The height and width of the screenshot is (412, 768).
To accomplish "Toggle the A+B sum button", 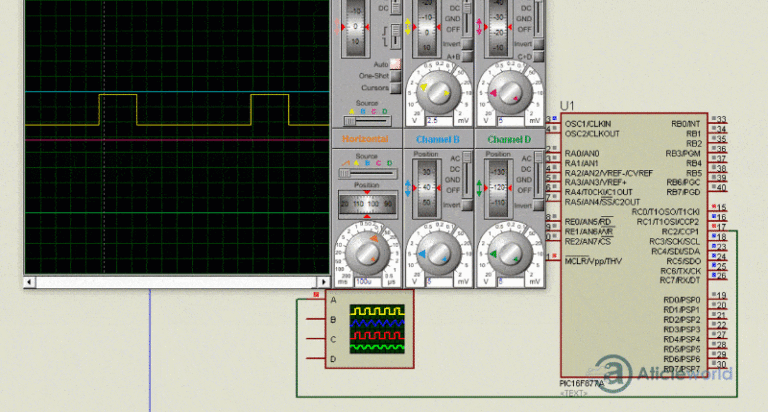I will pos(467,57).
